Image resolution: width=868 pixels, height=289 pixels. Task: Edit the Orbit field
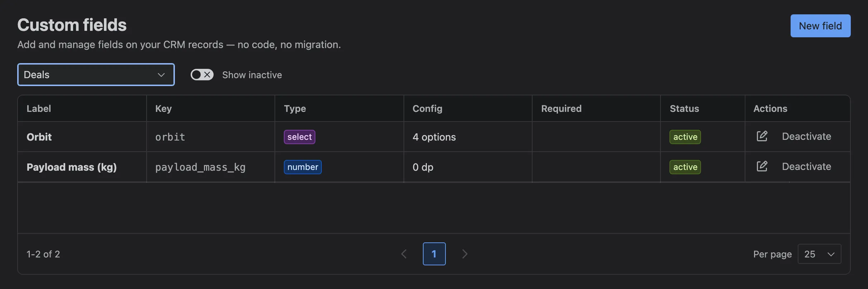pos(762,136)
